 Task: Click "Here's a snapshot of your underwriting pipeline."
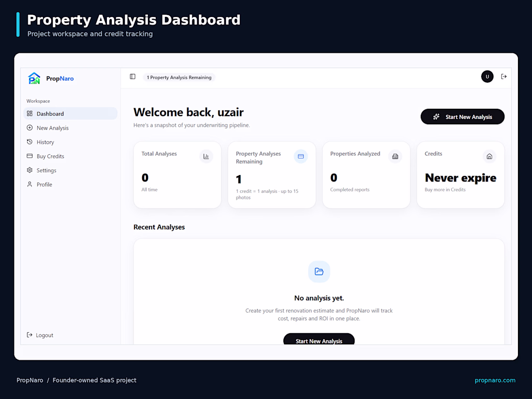[x=192, y=125]
